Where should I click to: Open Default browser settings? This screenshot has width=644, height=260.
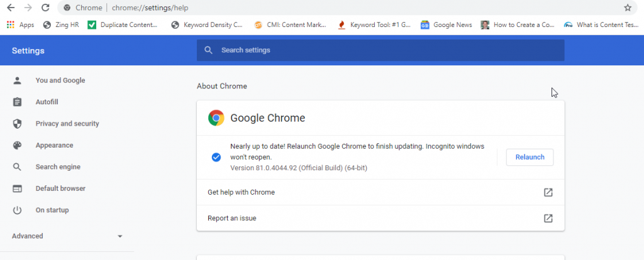point(60,188)
